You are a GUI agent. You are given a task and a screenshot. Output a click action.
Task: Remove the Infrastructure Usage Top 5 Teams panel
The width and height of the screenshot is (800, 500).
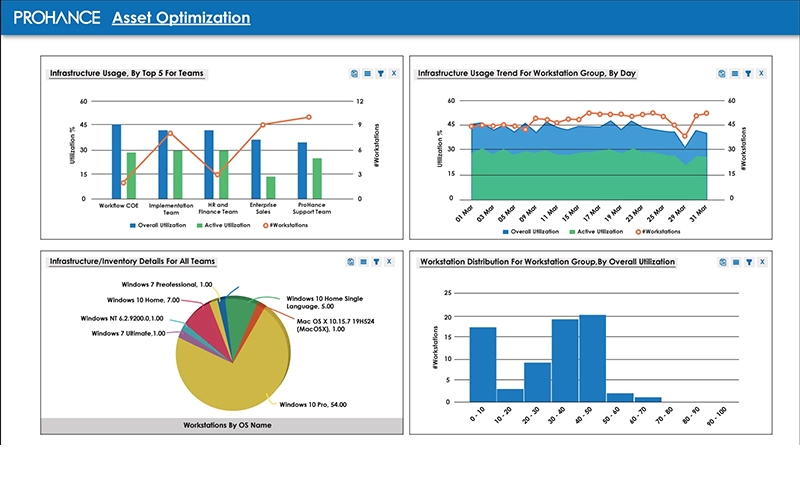tap(394, 73)
